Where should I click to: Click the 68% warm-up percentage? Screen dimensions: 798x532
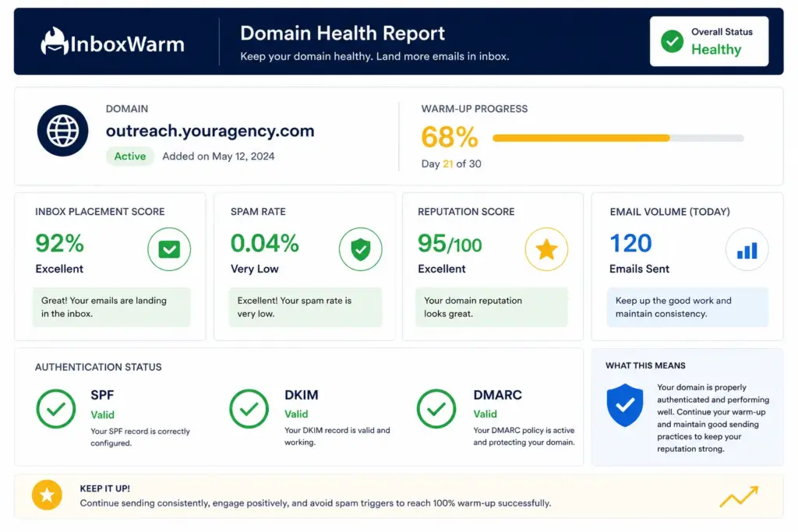pos(450,137)
